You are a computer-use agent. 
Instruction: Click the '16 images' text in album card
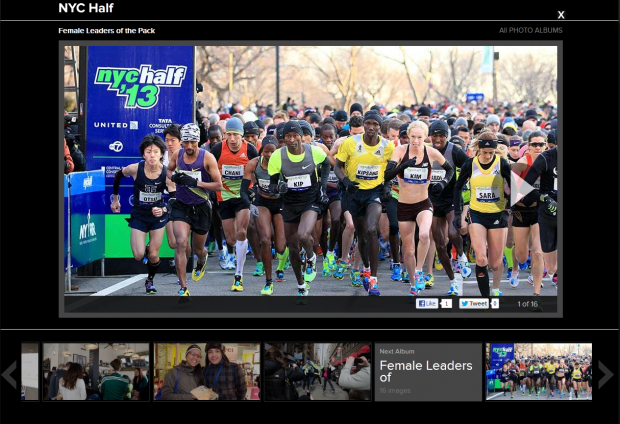[x=395, y=391]
